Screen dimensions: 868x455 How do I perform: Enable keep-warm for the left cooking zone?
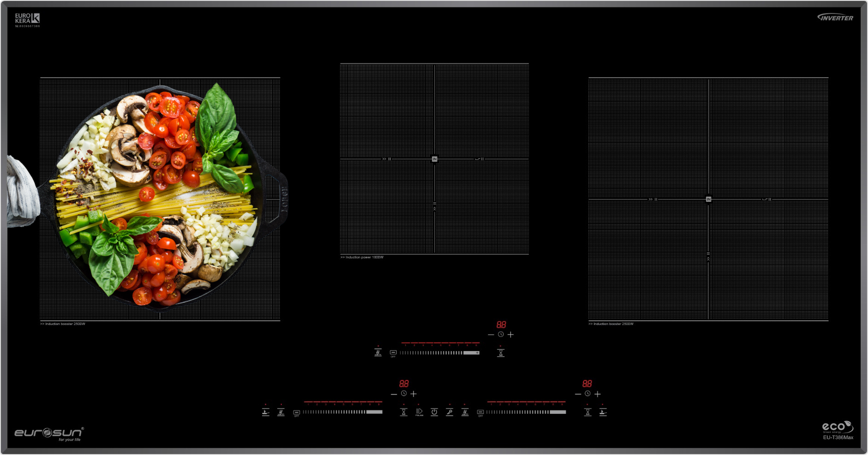coord(281,412)
